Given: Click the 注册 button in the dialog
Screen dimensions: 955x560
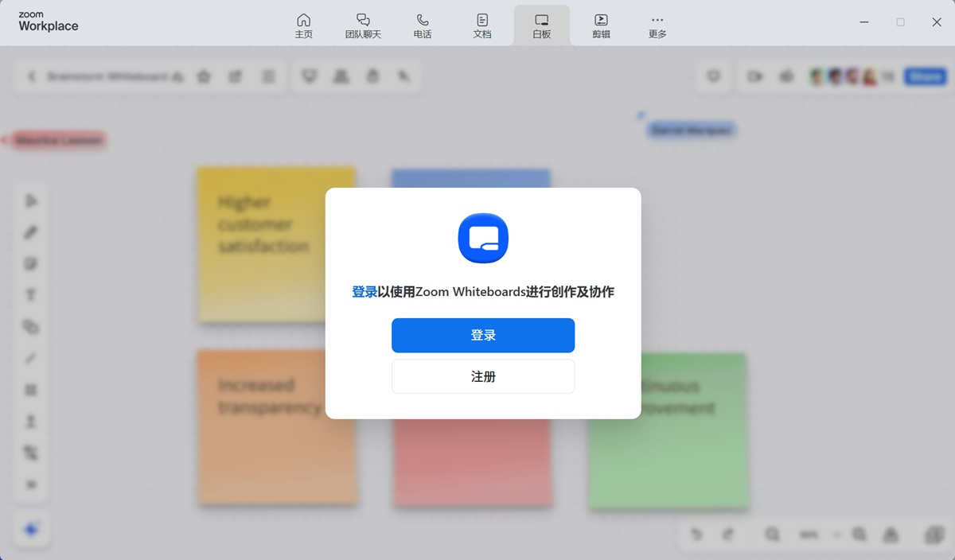Looking at the screenshot, I should (482, 376).
